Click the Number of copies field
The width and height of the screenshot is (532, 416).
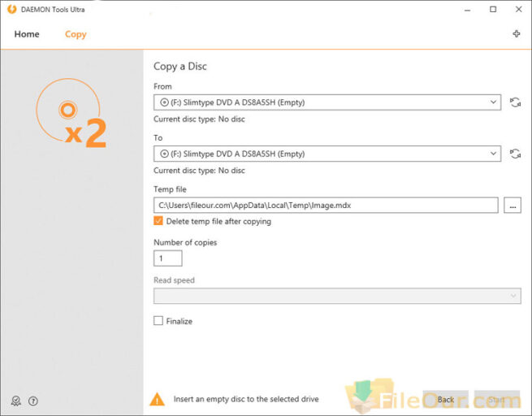(168, 258)
